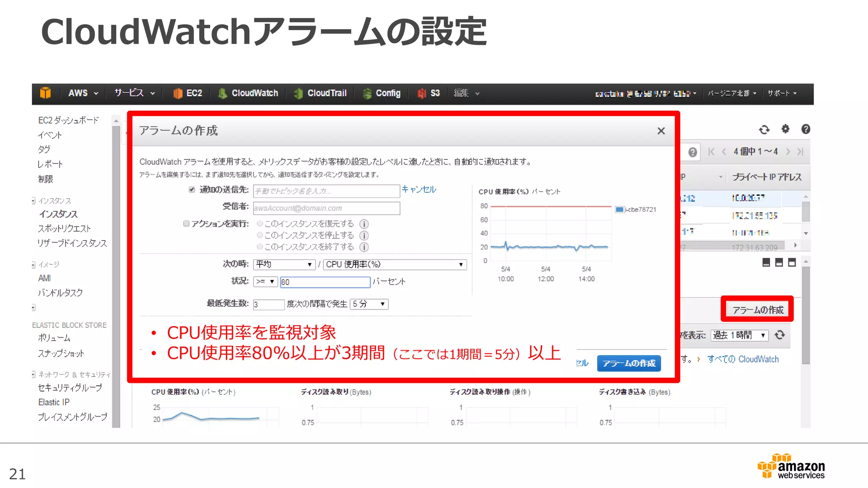Click info icon for このインスタンスを終了する
This screenshot has width=868, height=488.
click(x=364, y=247)
